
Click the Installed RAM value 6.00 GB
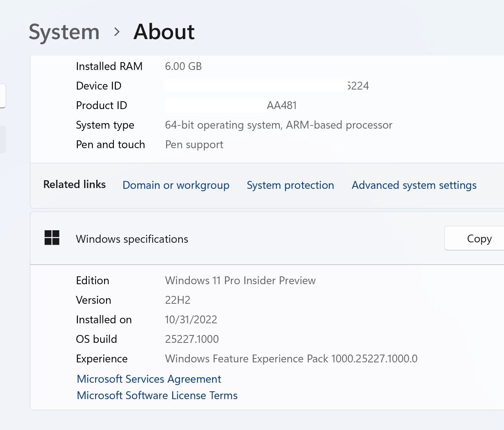coord(183,66)
